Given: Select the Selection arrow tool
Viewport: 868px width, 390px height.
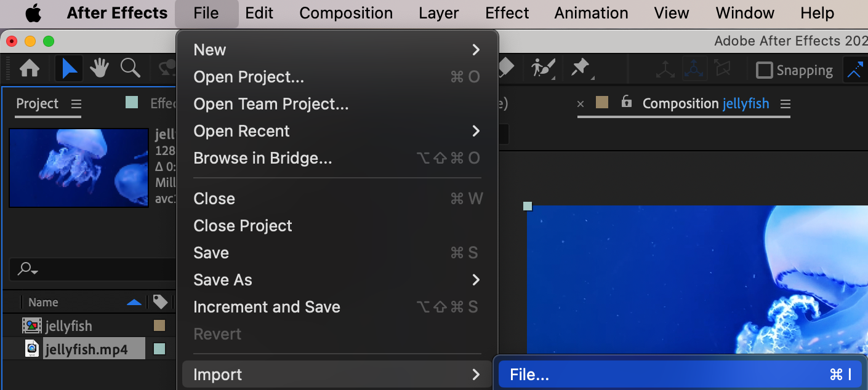Looking at the screenshot, I should [69, 68].
